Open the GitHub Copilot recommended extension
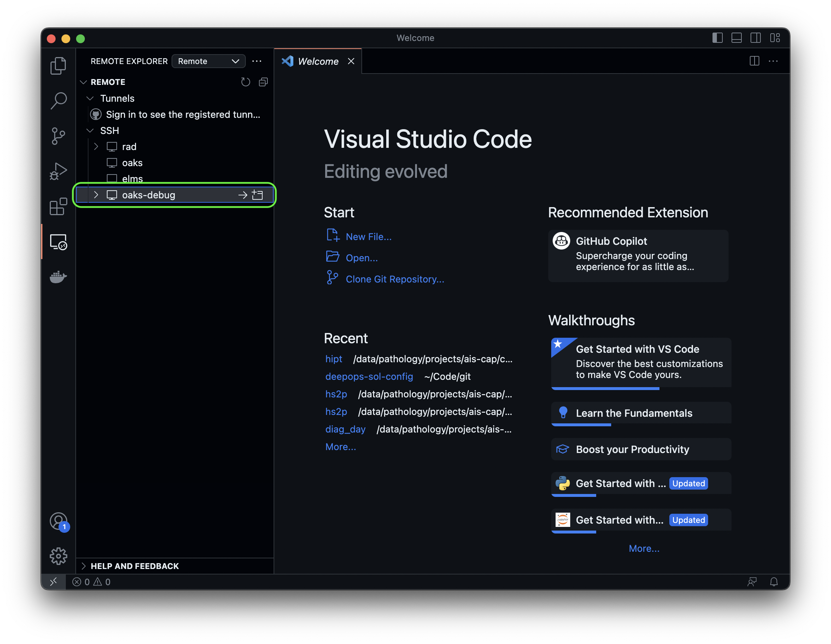 pos(638,255)
